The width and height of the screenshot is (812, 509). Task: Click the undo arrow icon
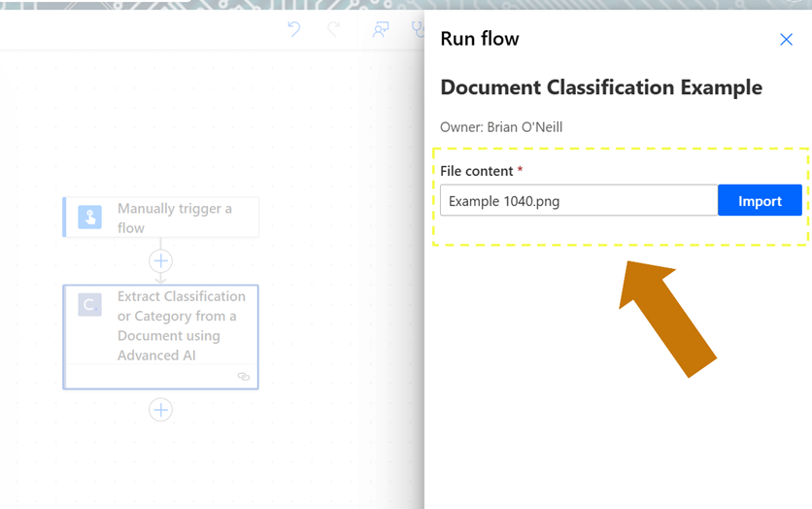click(x=293, y=28)
